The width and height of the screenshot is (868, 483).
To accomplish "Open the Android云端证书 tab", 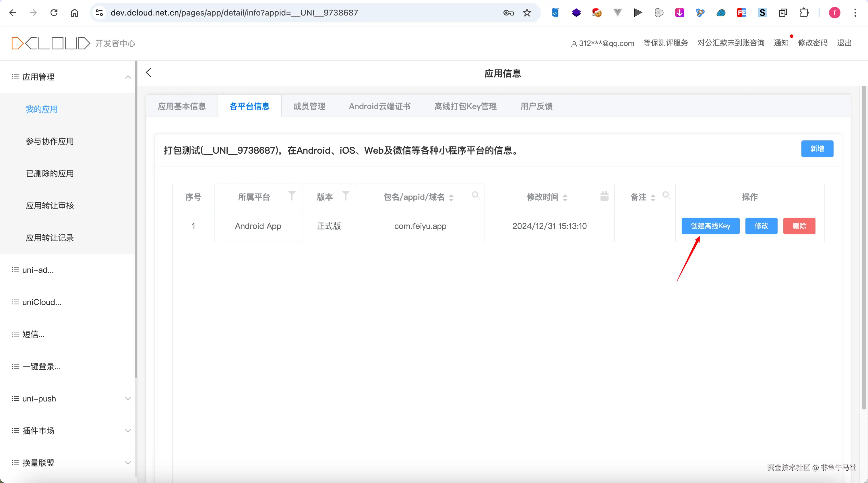I will point(379,107).
